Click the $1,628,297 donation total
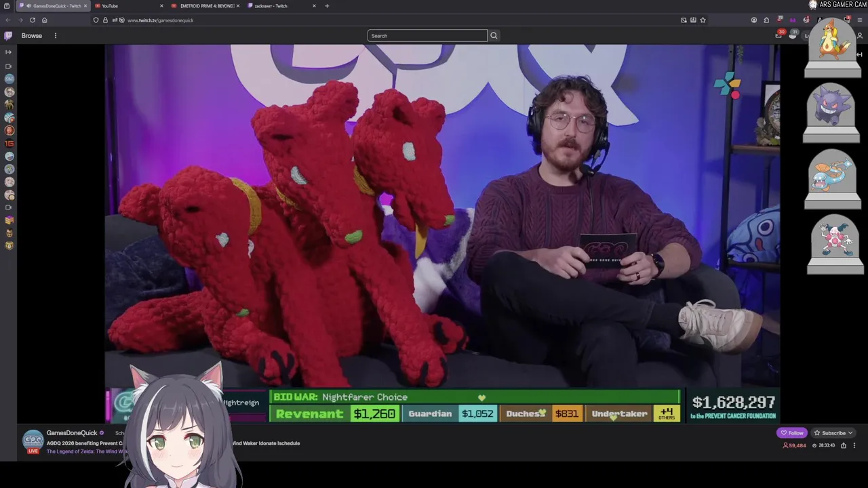Image resolution: width=868 pixels, height=488 pixels. (x=734, y=403)
